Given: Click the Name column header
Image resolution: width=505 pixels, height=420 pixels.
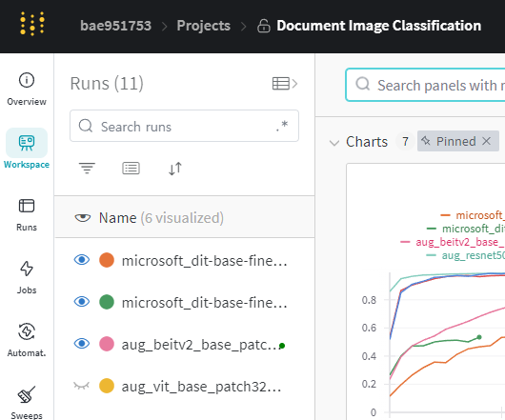Looking at the screenshot, I should [x=118, y=218].
